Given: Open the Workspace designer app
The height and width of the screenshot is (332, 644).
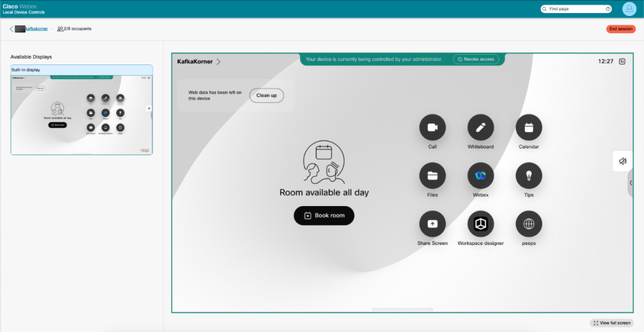Looking at the screenshot, I should [481, 224].
